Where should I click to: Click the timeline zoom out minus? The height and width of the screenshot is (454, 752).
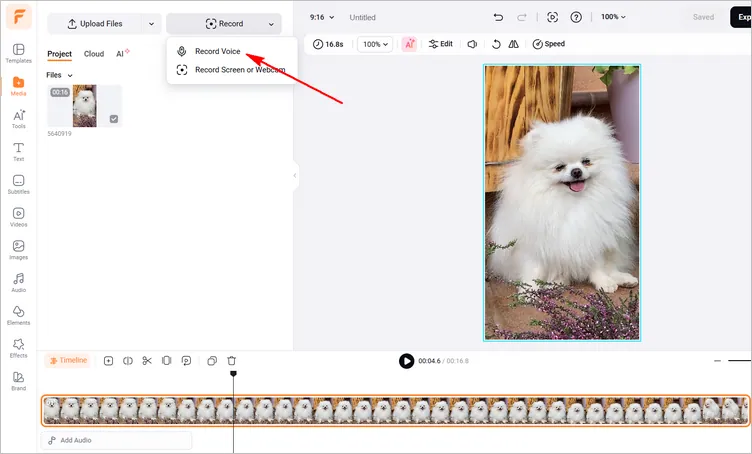coord(717,361)
